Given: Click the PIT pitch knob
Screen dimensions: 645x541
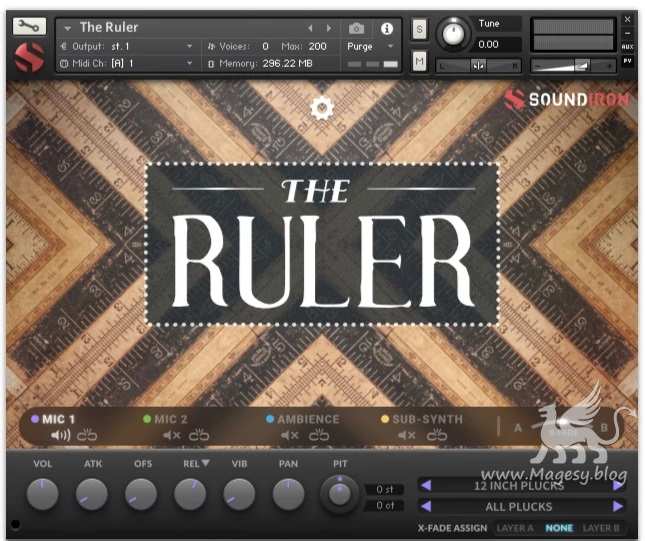Looking at the screenshot, I should [x=339, y=494].
